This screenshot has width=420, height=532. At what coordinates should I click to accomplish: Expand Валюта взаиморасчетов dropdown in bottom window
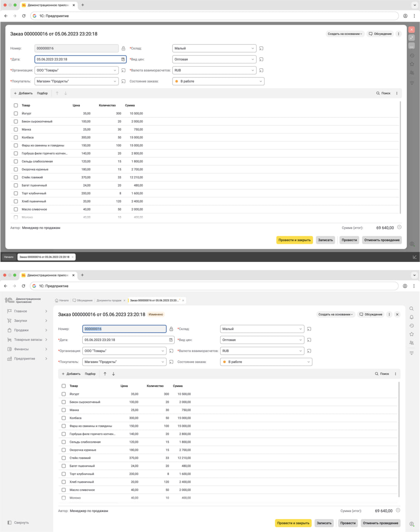300,351
